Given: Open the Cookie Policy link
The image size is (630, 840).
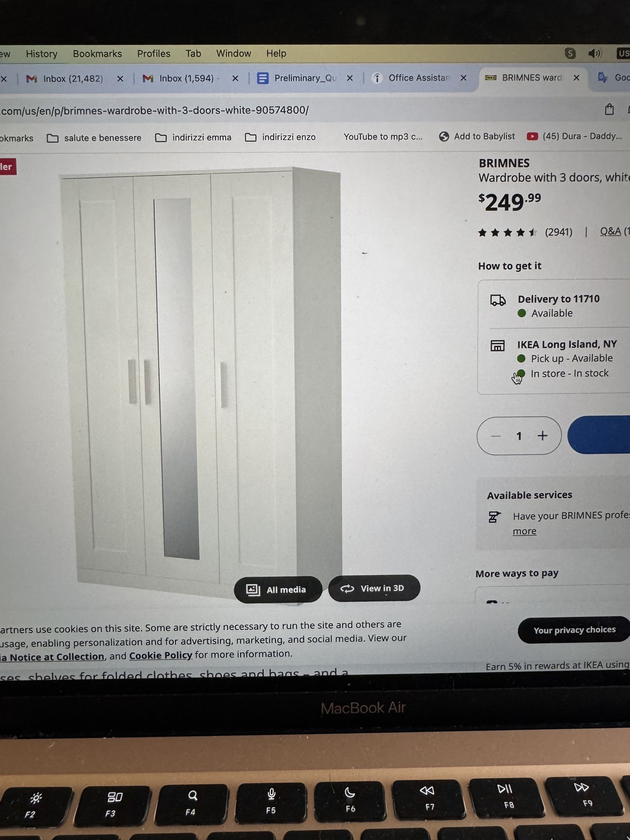Looking at the screenshot, I should 161,655.
